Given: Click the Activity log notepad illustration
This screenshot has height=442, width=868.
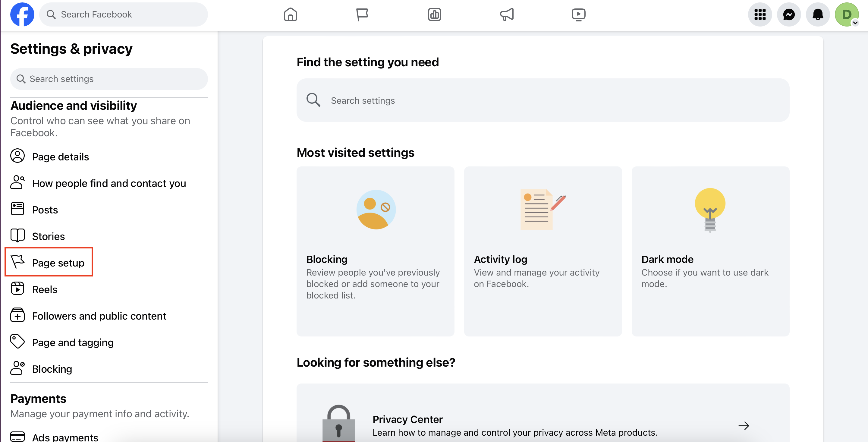Looking at the screenshot, I should (542, 209).
